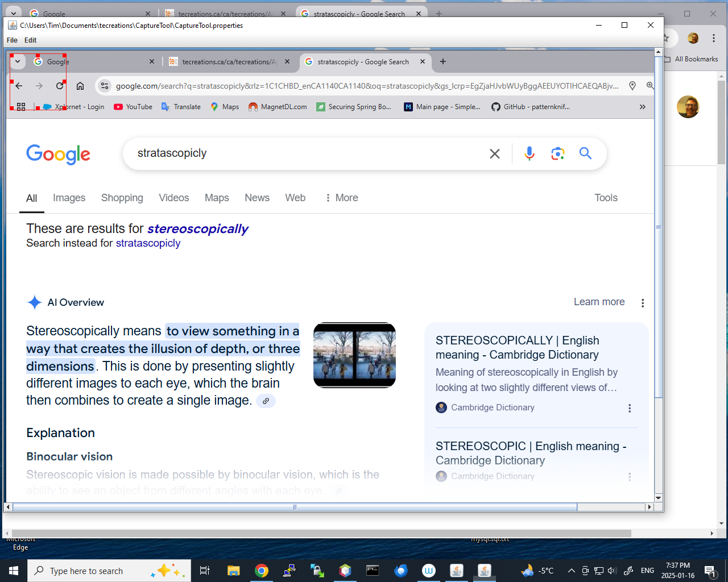Open the YouTube bookmark
728x582 pixels.
[133, 107]
